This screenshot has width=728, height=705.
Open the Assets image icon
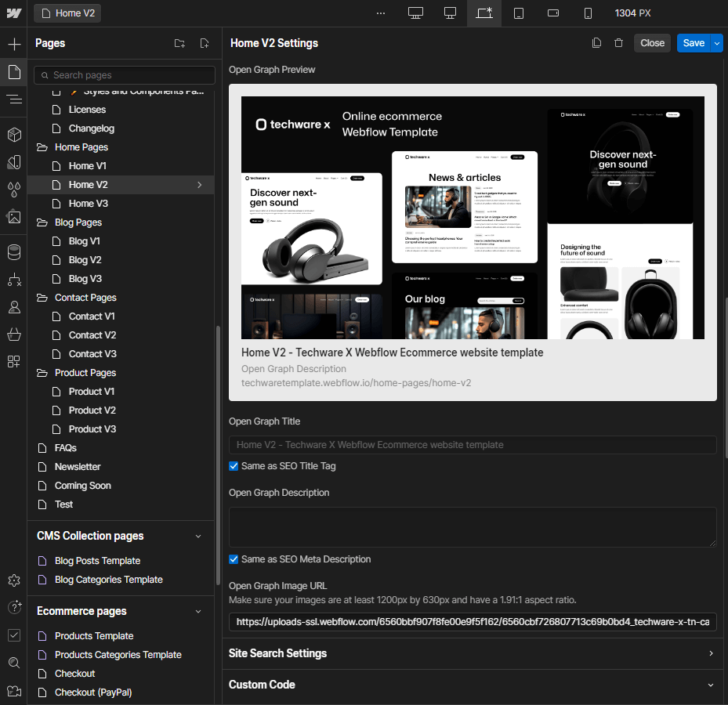tap(13, 217)
